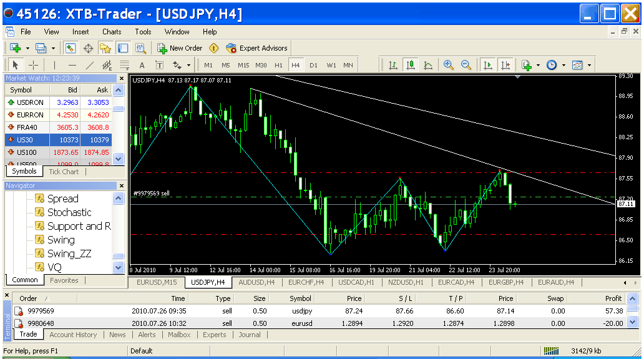The width and height of the screenshot is (644, 359).
Task: Select the Fibonacci retracement tool
Action: (125, 65)
